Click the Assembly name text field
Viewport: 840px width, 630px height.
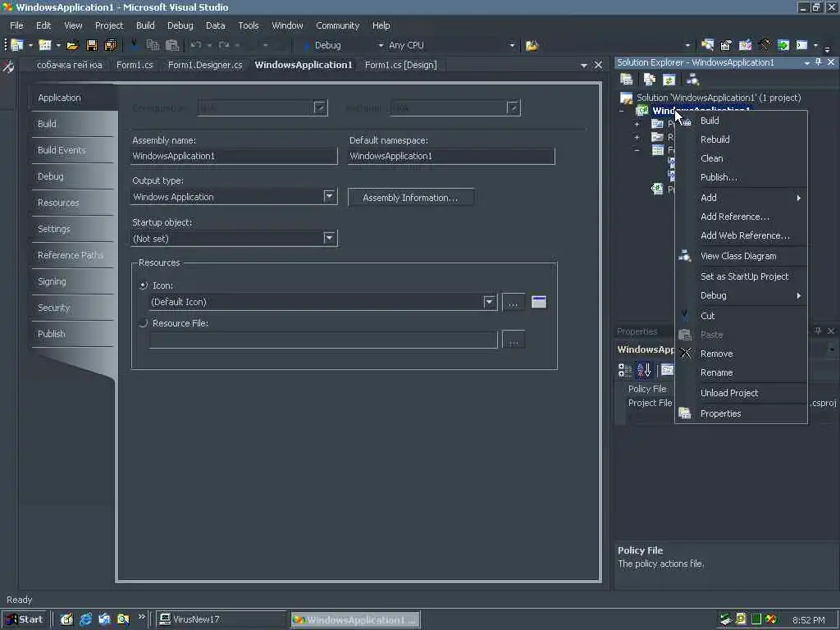tap(234, 156)
